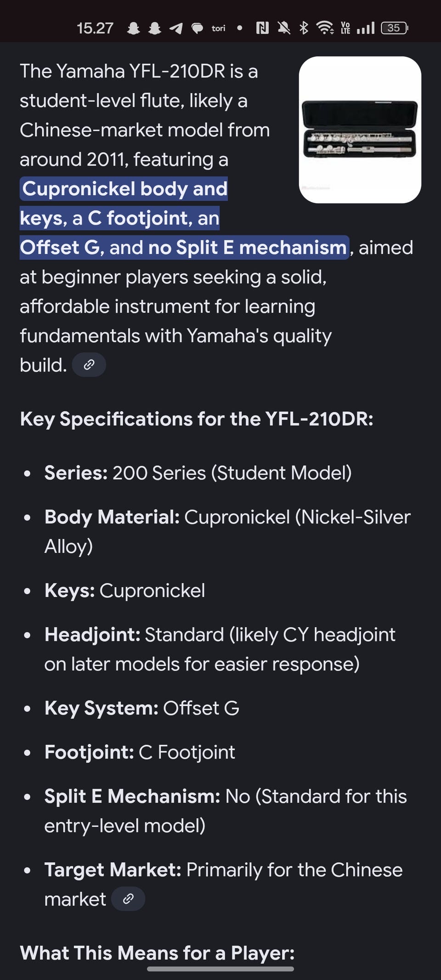This screenshot has width=441, height=980.
Task: Tap the battery level indicator
Action: pos(394,28)
